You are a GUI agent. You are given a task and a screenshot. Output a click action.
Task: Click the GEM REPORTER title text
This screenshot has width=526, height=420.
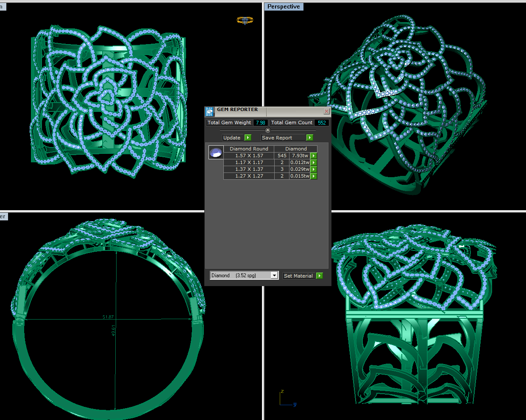click(x=237, y=109)
